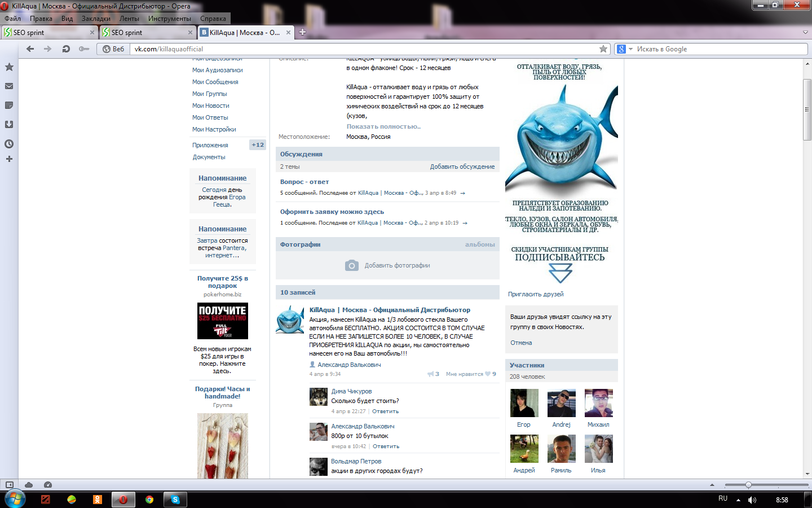812x508 pixels.
Task: Open the Оформить заявку можно здесь topic
Action: [332, 212]
